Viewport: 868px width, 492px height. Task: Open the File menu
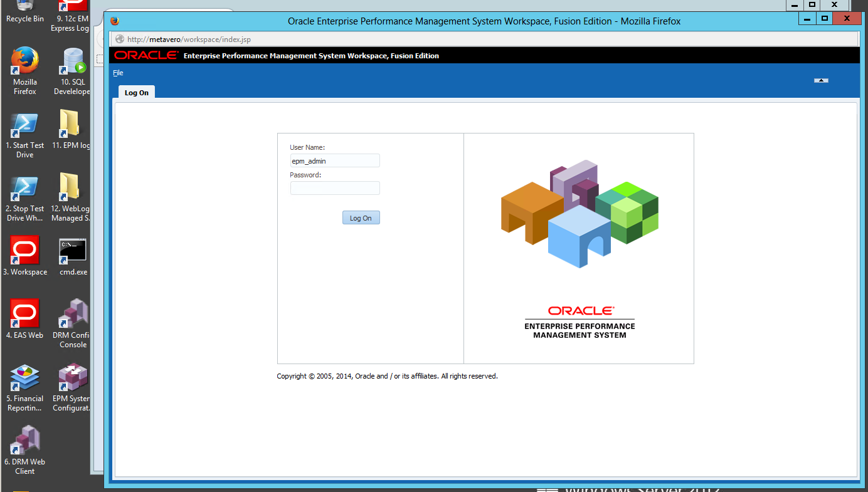pyautogui.click(x=118, y=73)
